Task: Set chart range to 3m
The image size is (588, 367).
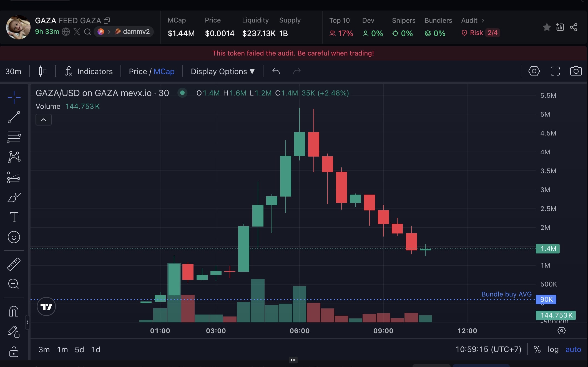Action: tap(44, 350)
